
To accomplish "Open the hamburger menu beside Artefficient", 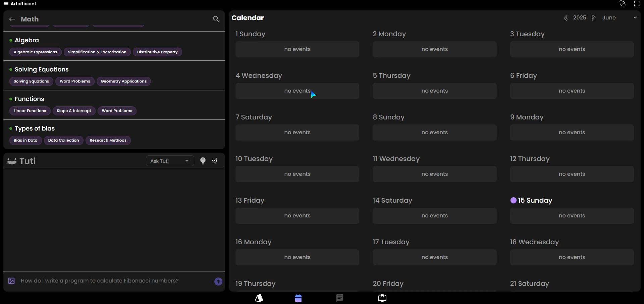I will tap(6, 4).
